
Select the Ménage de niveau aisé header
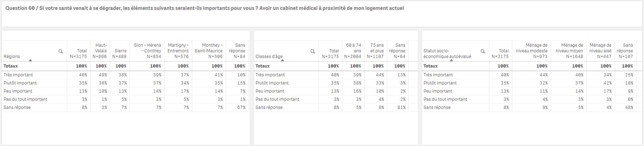tap(601, 51)
